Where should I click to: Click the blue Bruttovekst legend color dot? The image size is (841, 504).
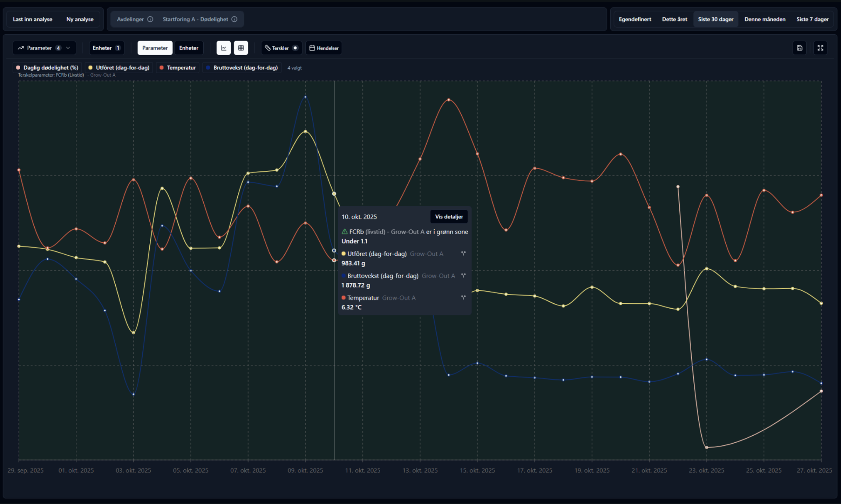click(208, 68)
